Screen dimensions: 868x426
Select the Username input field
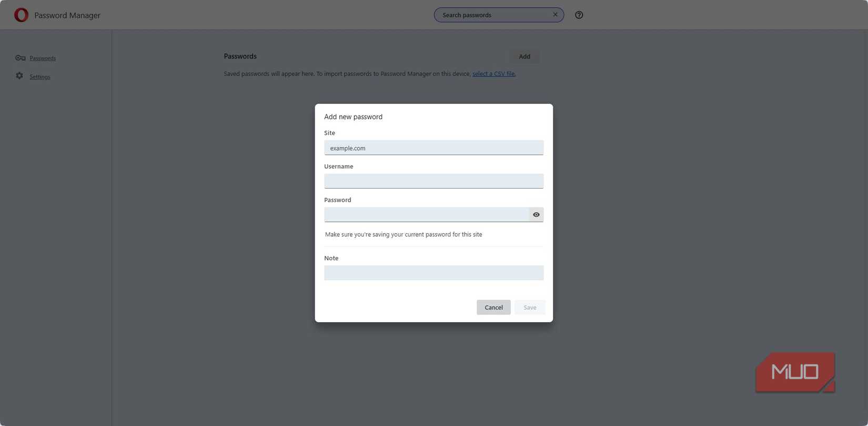point(433,181)
